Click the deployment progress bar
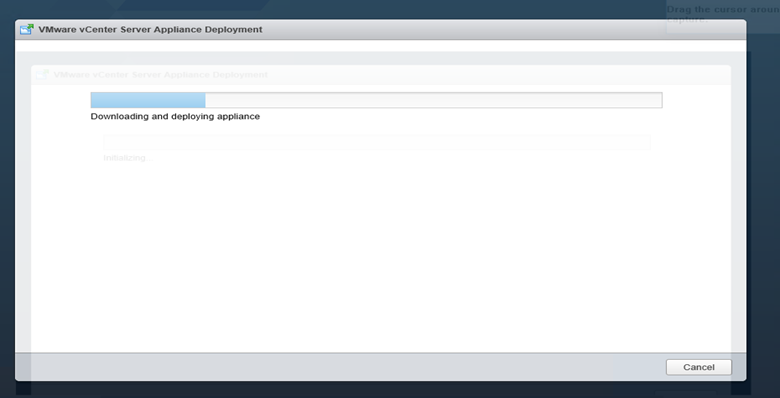The width and height of the screenshot is (780, 398). pyautogui.click(x=376, y=100)
